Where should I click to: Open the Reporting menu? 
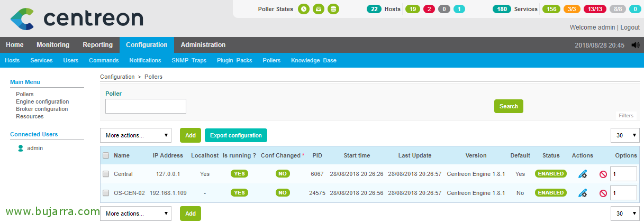(98, 45)
